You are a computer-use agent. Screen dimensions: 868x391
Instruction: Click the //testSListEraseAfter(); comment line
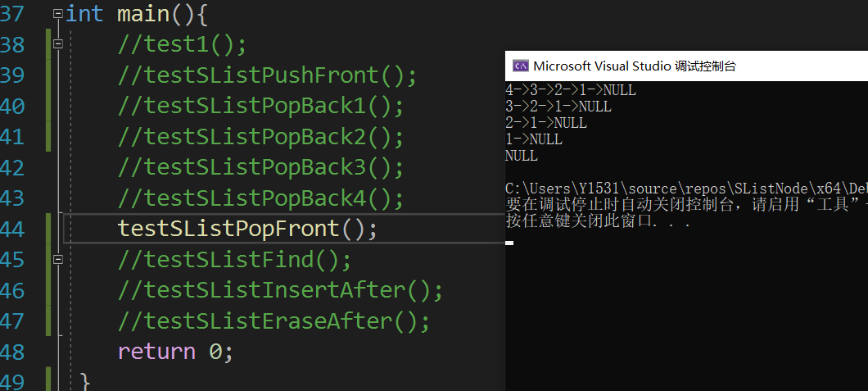(x=274, y=321)
